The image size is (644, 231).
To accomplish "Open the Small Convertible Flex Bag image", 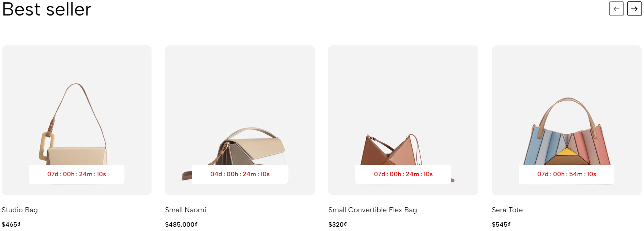I will tap(403, 120).
